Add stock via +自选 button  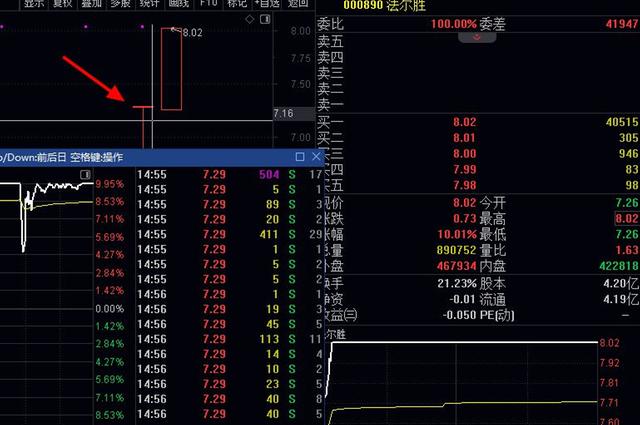point(267,3)
